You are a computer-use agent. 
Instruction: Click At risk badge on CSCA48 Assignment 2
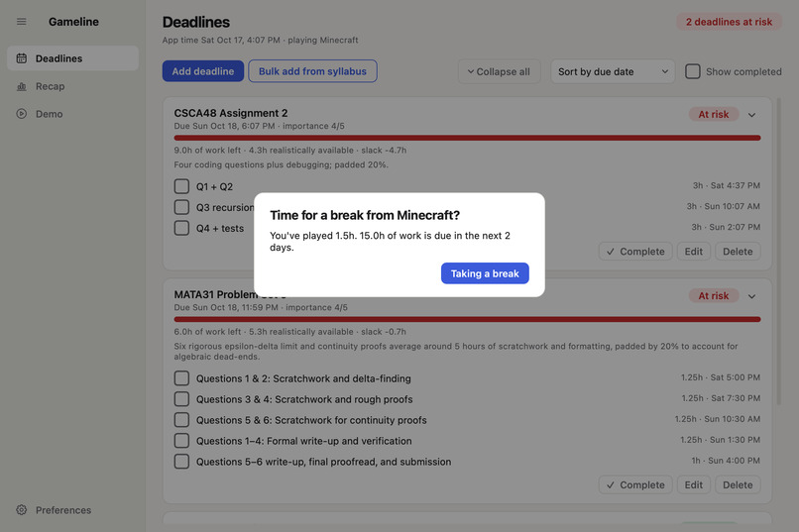click(x=714, y=115)
